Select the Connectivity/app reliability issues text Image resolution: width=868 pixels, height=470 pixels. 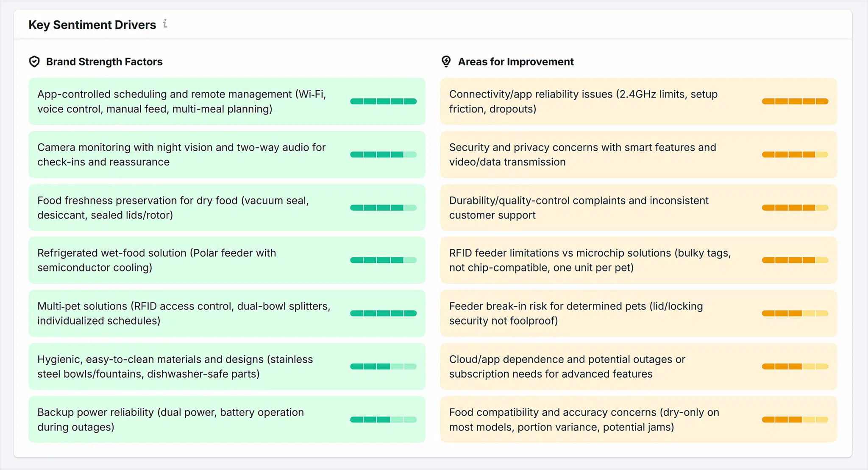tap(583, 101)
